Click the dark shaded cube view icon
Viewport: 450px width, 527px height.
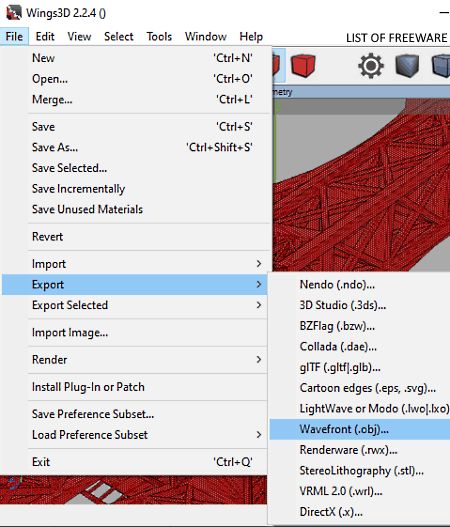point(407,66)
